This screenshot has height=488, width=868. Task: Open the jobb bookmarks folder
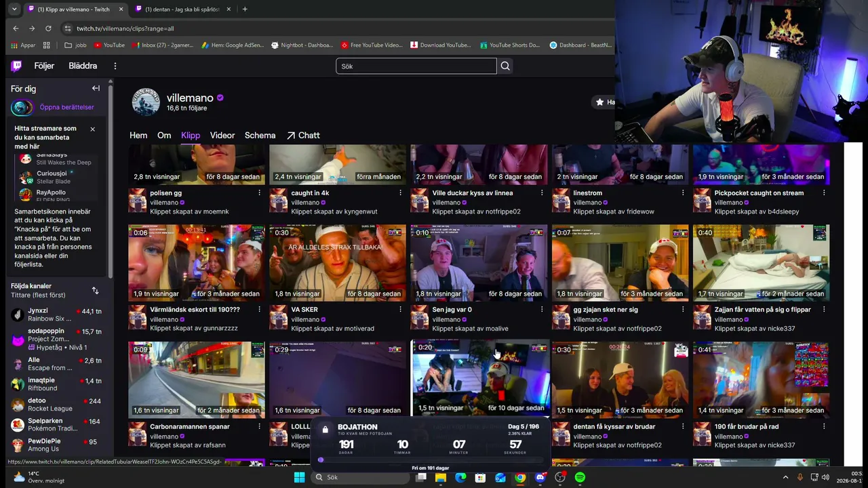[x=75, y=45]
